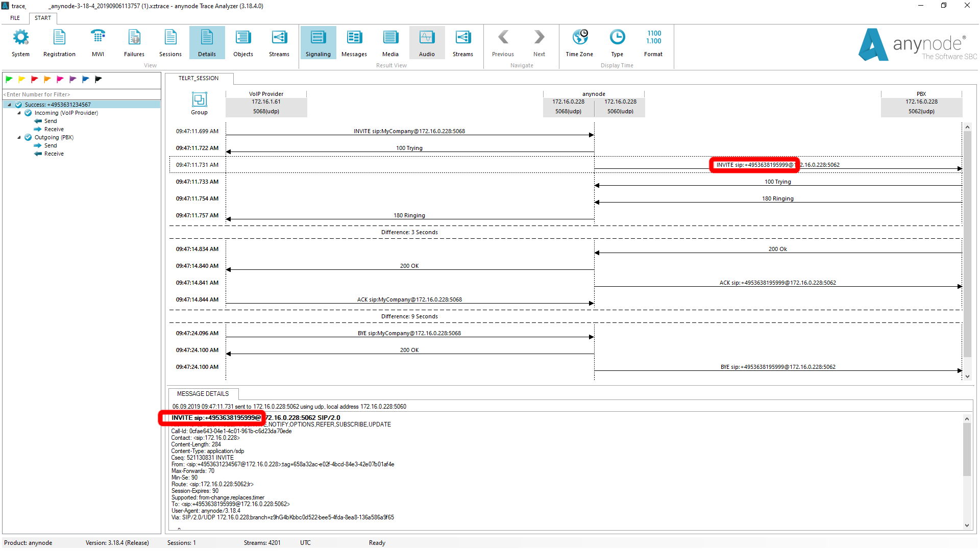Select the MESSAGE DETAILS tab
Image resolution: width=980 pixels, height=551 pixels.
point(203,394)
